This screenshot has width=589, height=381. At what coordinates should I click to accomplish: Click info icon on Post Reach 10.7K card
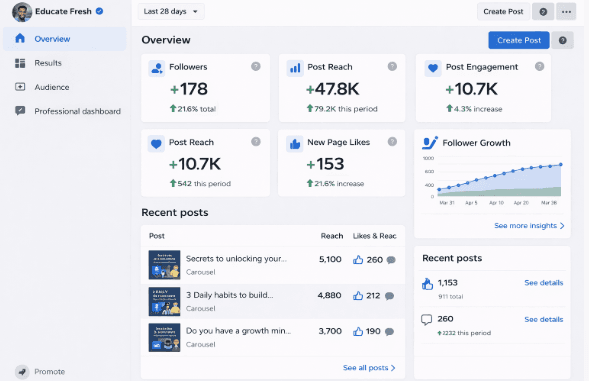pyautogui.click(x=256, y=142)
